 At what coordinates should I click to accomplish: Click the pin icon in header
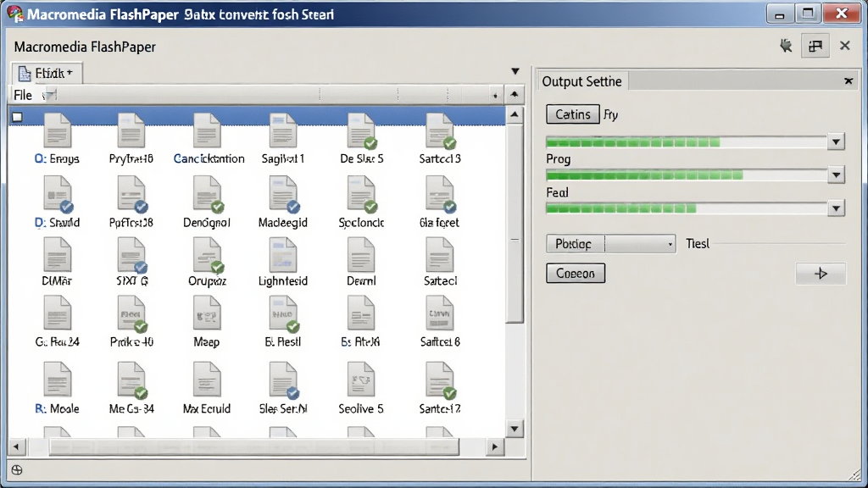786,46
